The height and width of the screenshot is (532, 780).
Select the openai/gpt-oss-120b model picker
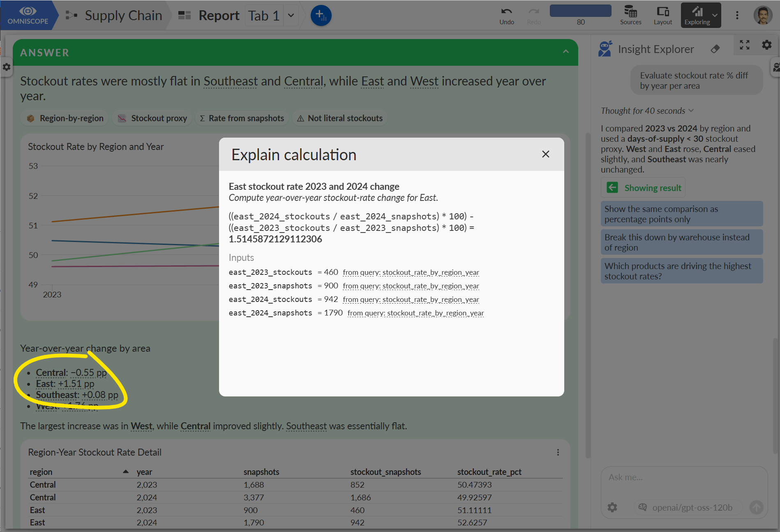coord(688,507)
